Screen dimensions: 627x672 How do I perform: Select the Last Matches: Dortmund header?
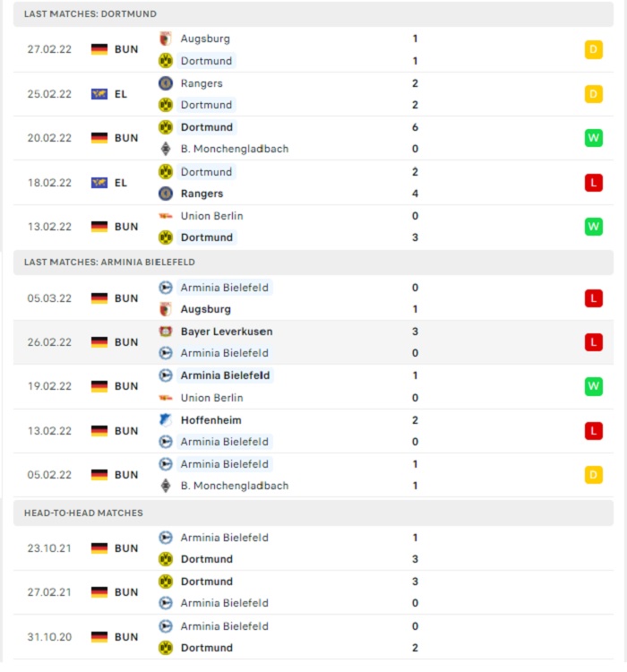(313, 13)
